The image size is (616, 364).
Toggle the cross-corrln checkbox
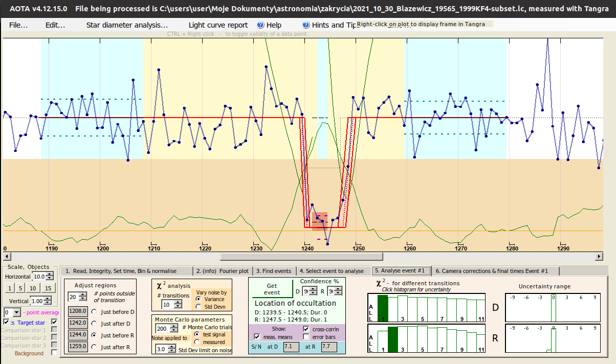(x=306, y=329)
